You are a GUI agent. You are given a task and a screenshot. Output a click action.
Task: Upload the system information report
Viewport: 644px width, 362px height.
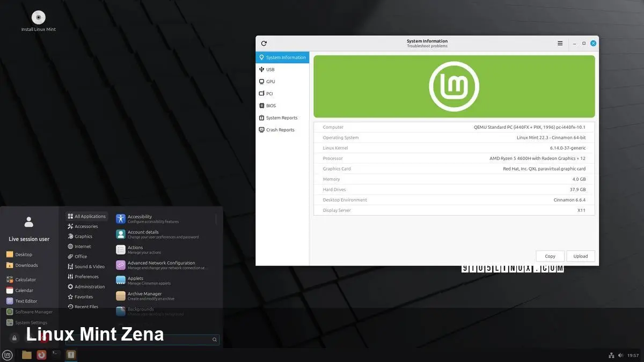point(581,256)
